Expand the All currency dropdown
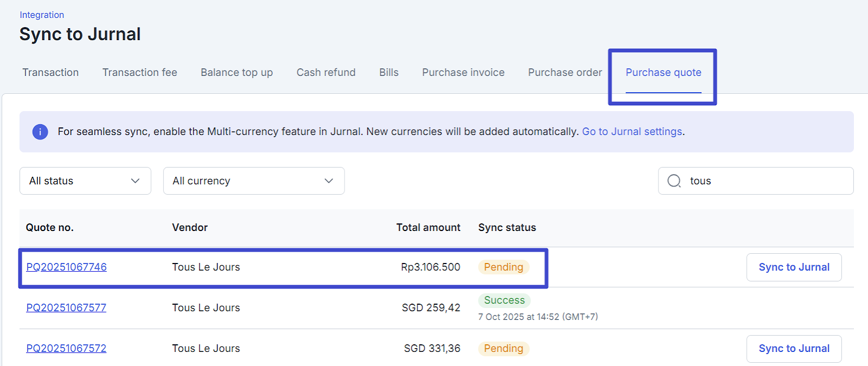The width and height of the screenshot is (868, 366). (253, 181)
